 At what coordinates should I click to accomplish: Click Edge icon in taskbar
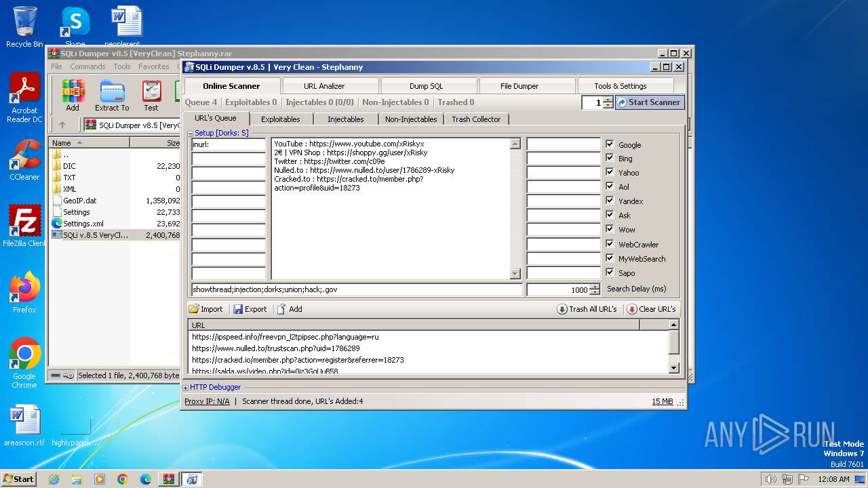click(x=146, y=479)
